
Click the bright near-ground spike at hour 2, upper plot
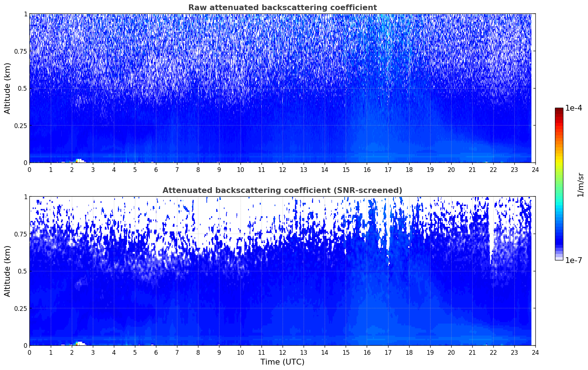coord(79,161)
